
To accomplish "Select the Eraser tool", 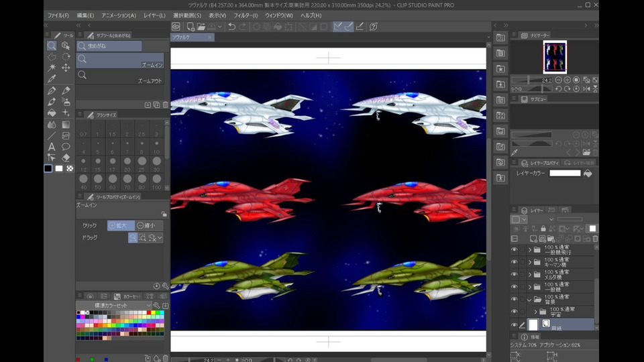I will click(x=66, y=158).
